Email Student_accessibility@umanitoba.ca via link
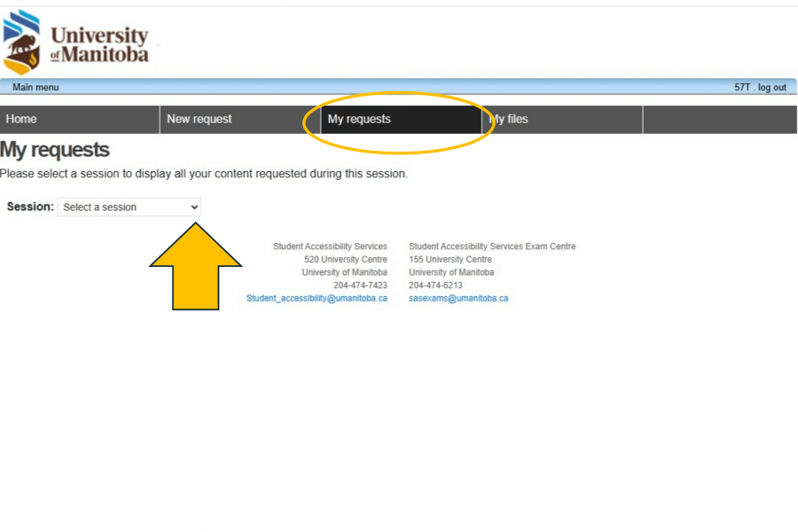Viewport: 798px width, 532px height. [x=317, y=299]
